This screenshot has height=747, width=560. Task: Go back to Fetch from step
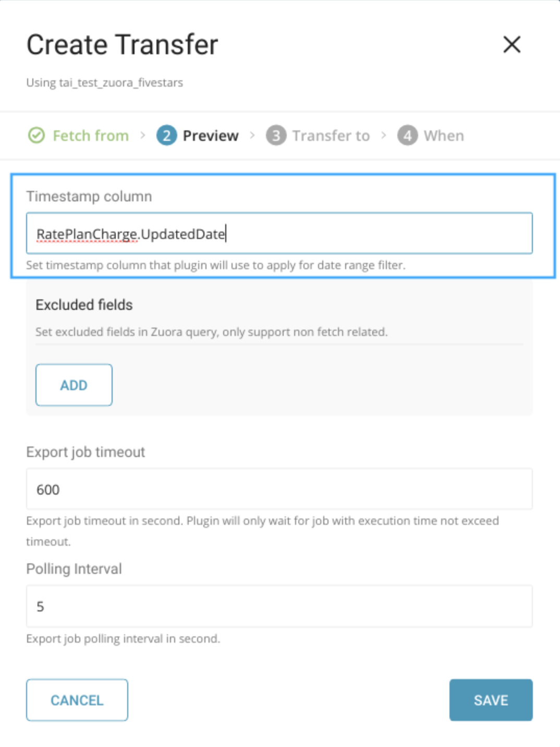click(90, 136)
